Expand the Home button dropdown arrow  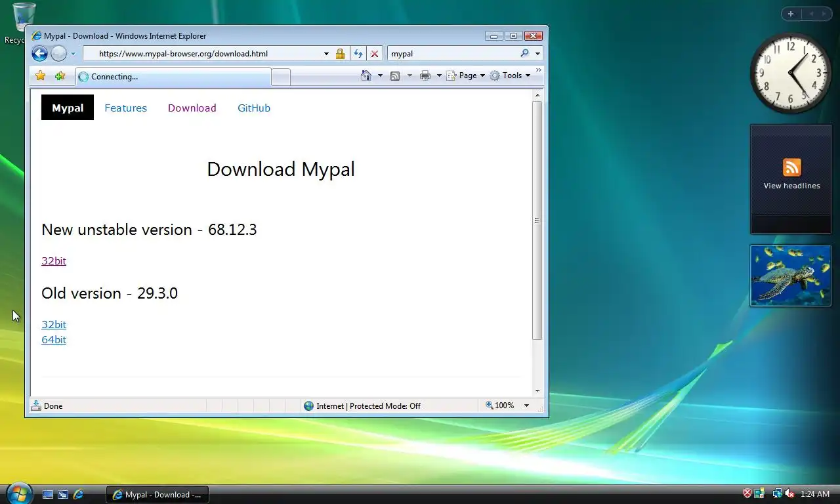[x=380, y=75]
